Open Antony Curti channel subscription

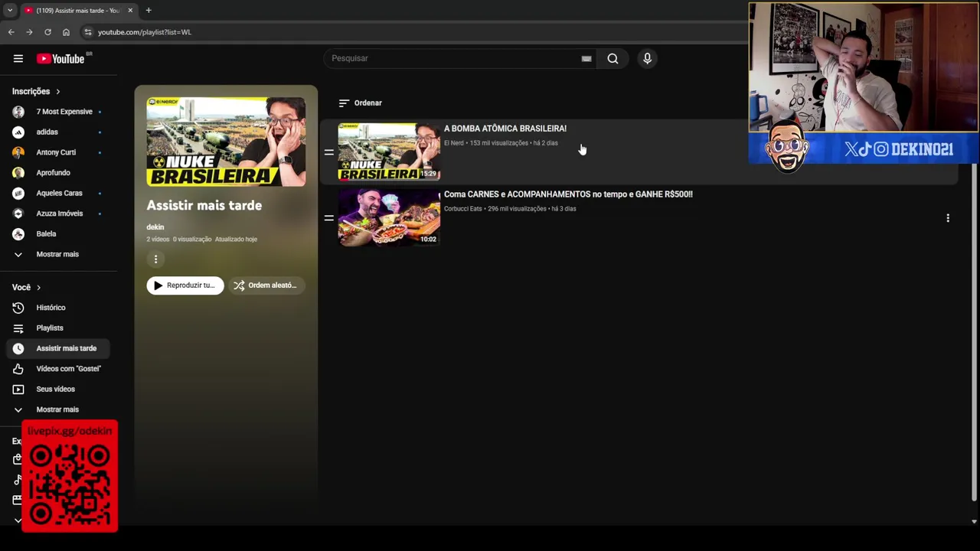pos(57,152)
